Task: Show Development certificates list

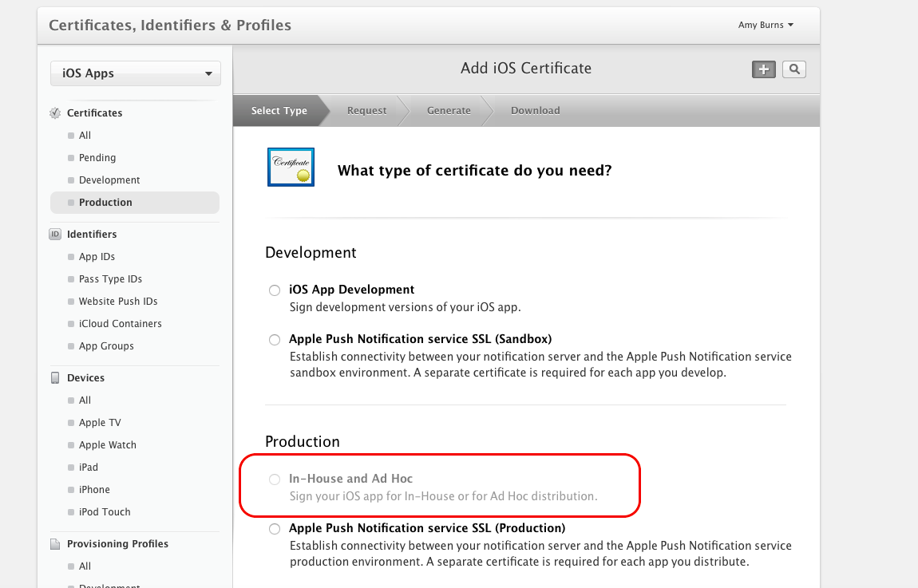Action: pos(109,180)
